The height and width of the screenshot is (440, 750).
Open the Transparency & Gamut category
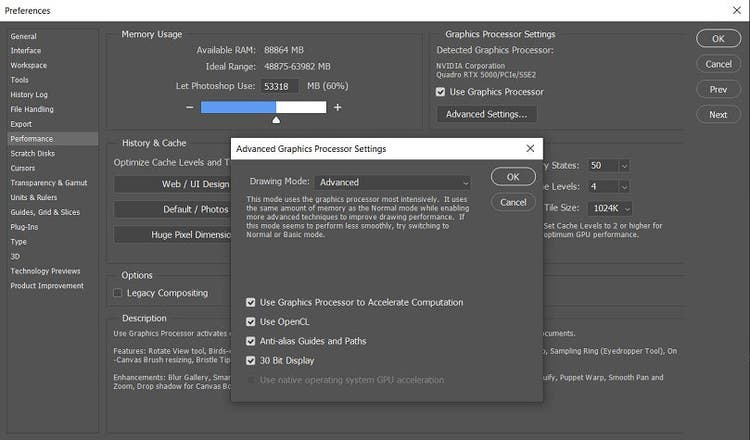(49, 183)
